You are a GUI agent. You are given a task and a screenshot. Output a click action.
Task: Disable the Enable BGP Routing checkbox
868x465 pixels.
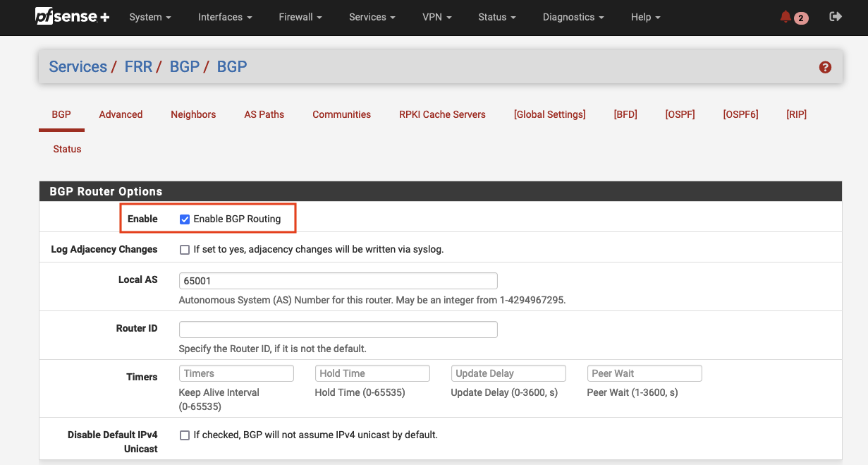(185, 219)
